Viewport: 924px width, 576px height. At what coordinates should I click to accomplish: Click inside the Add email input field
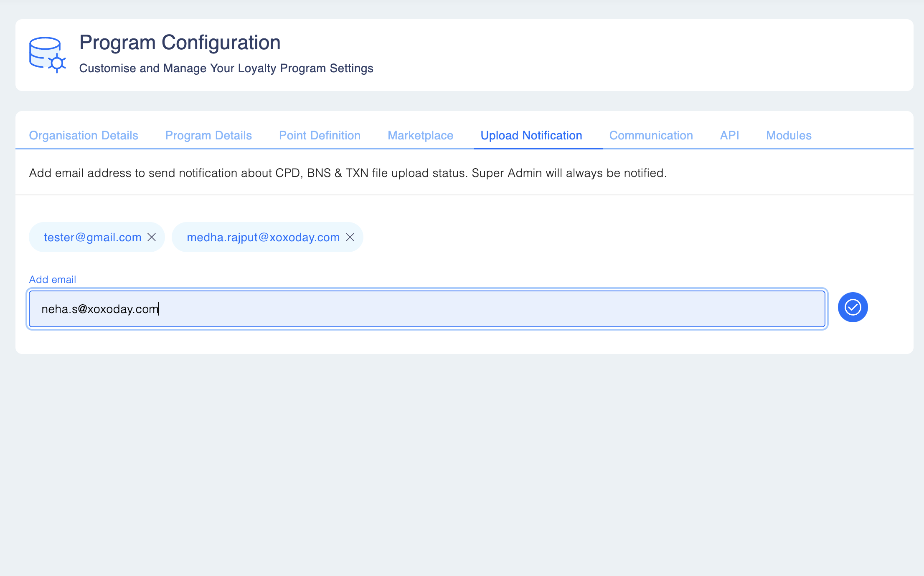(x=459, y=309)
